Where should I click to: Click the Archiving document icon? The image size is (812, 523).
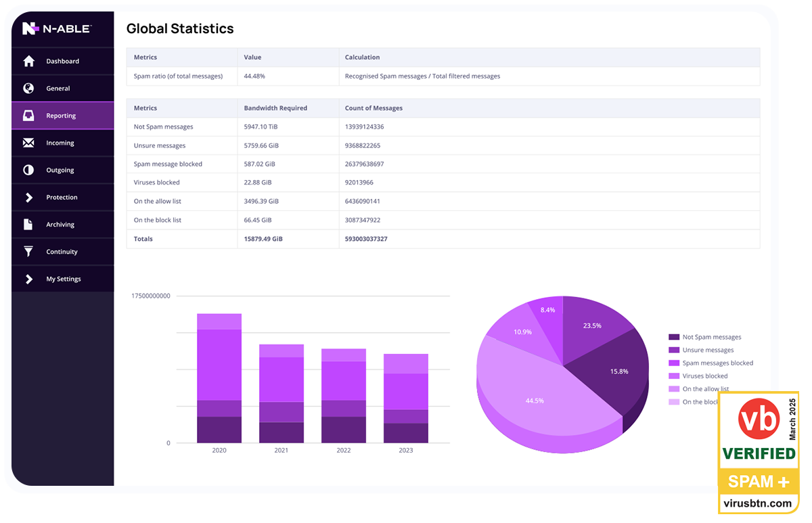coord(28,225)
